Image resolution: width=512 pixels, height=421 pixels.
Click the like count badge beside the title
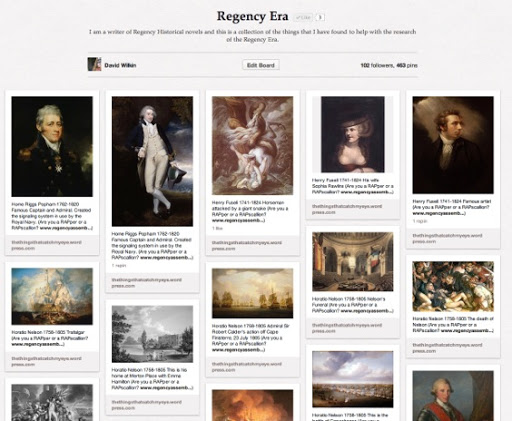[320, 17]
